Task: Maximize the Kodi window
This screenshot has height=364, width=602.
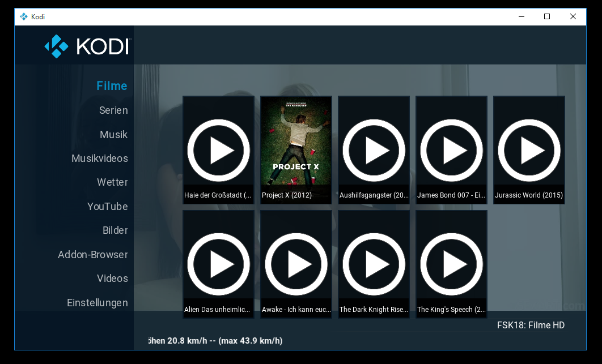Action: click(547, 16)
